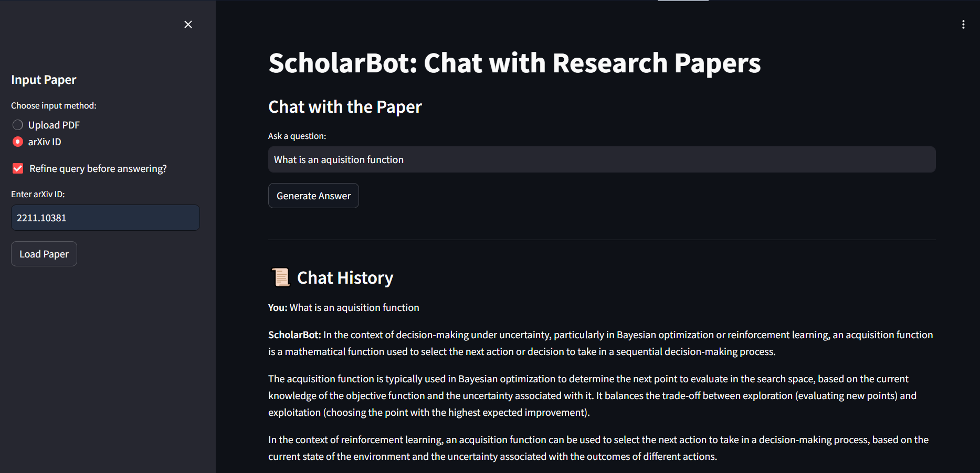Image resolution: width=980 pixels, height=473 pixels.
Task: Click the bold ScholarBot: response label
Action: 294,335
